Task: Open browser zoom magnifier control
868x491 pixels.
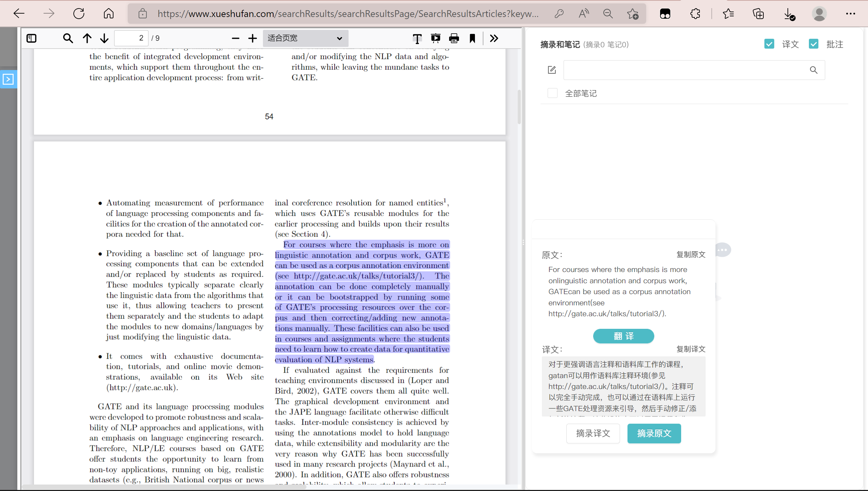Action: [608, 14]
